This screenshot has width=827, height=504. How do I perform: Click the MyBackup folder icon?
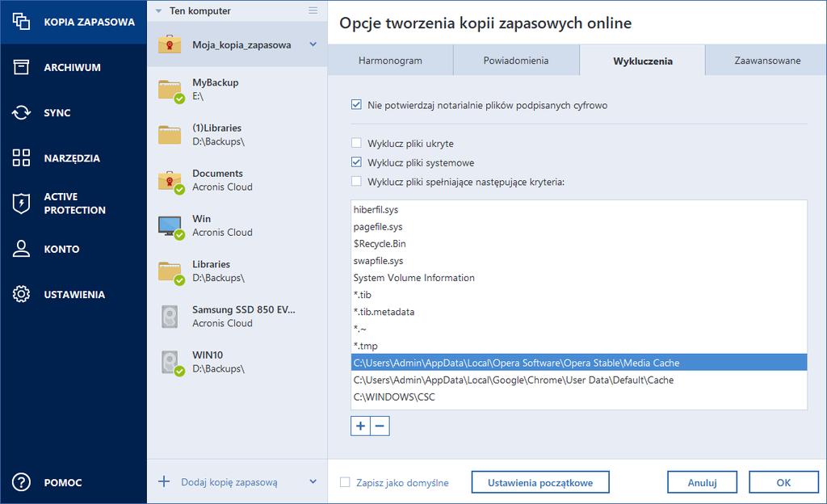171,90
